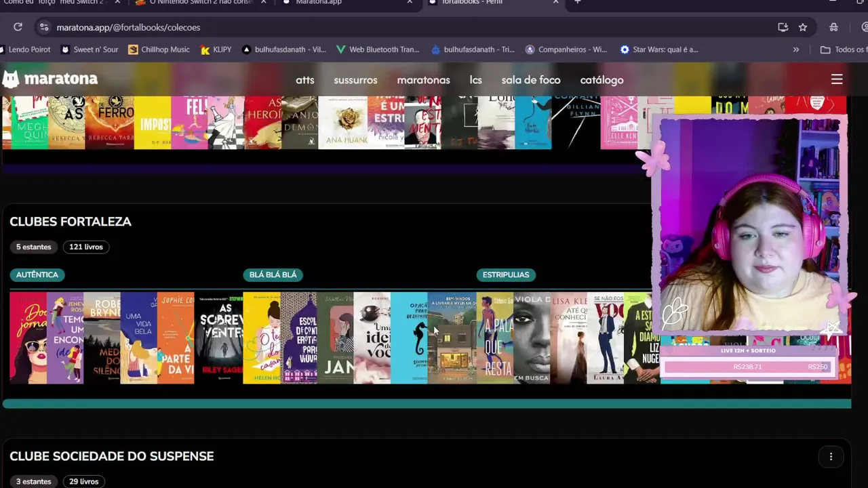Open the Companheiros - Wi... bookmark
868x488 pixels.
pos(566,49)
